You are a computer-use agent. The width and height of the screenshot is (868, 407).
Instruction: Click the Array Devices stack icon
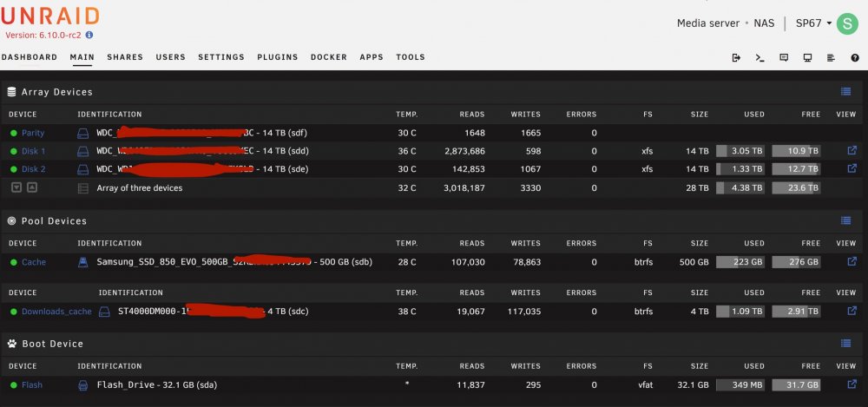pyautogui.click(x=11, y=92)
